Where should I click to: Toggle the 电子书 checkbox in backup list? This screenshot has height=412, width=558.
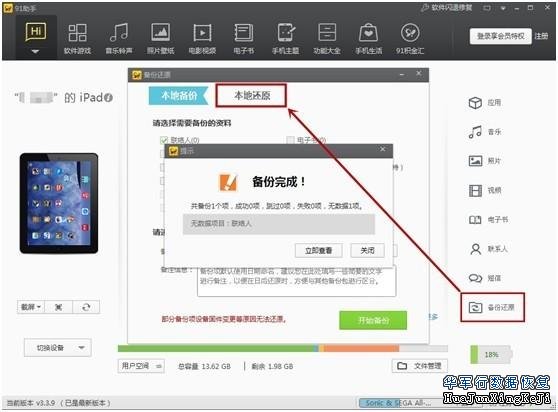290,140
